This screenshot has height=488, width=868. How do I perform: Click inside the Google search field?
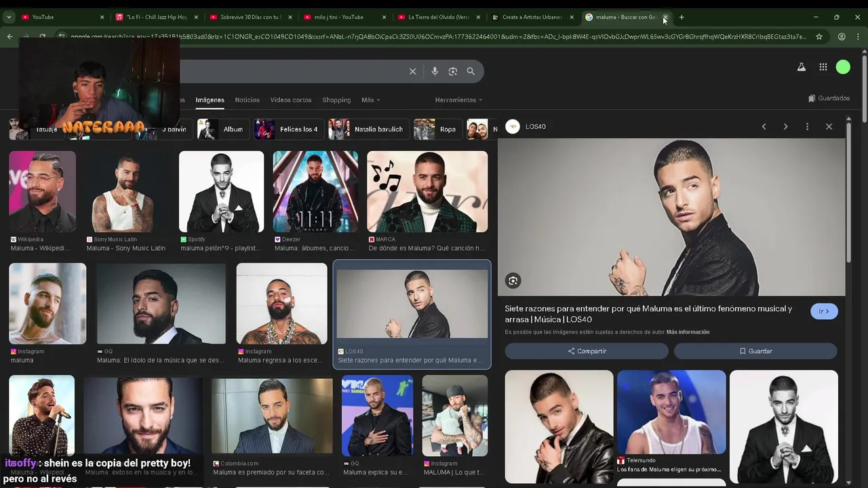click(x=292, y=71)
